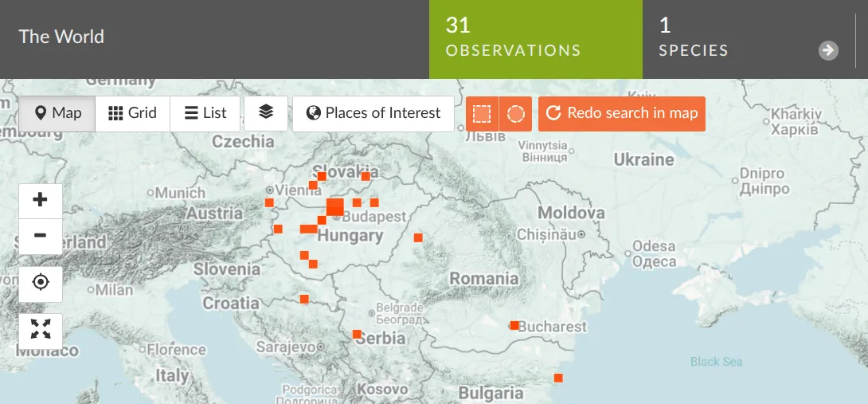
Task: Click the large observation cluster near Budapest
Action: (335, 207)
